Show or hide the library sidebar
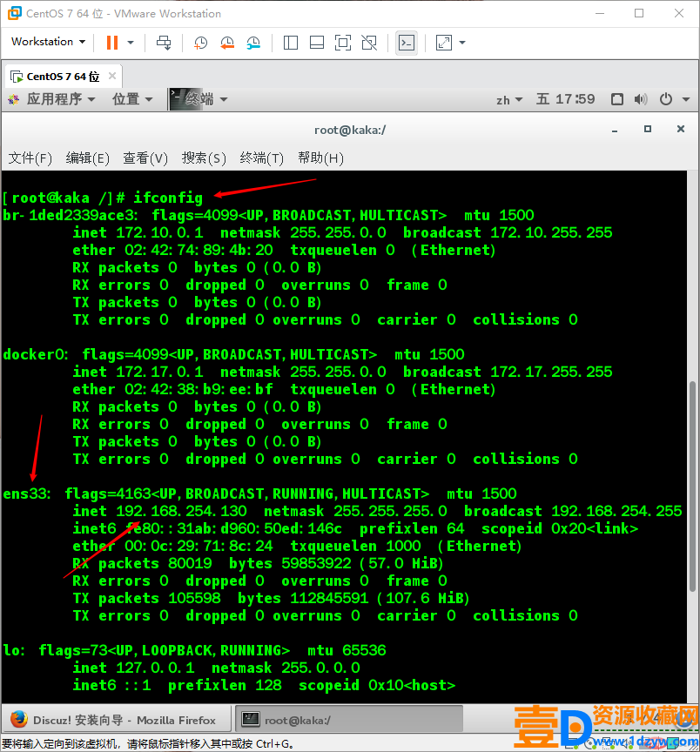700x752 pixels. point(291,43)
